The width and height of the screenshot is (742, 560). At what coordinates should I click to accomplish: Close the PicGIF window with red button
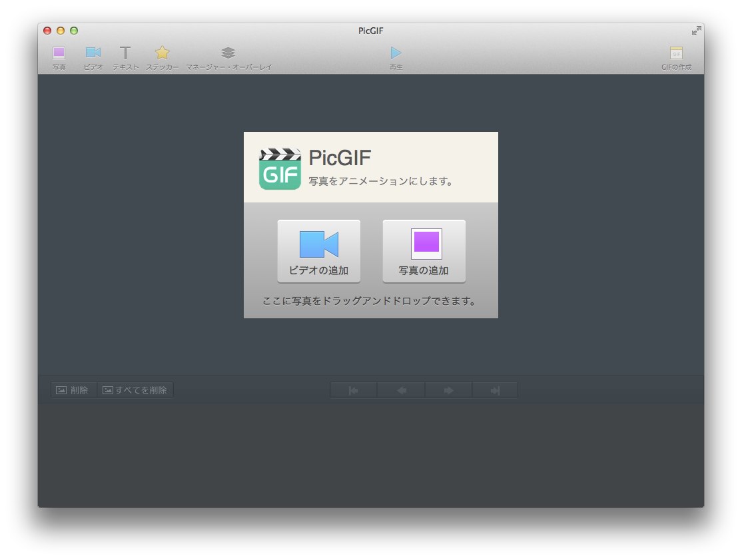(x=47, y=31)
